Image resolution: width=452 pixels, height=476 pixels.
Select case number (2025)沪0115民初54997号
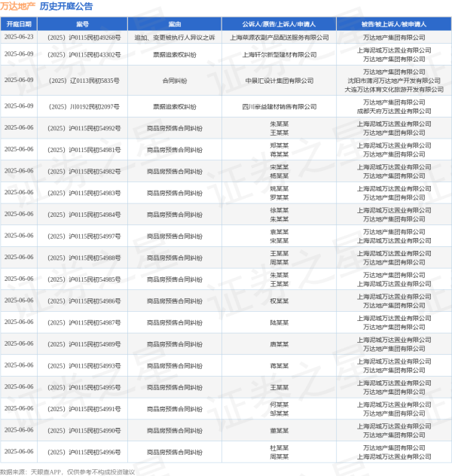coord(84,236)
